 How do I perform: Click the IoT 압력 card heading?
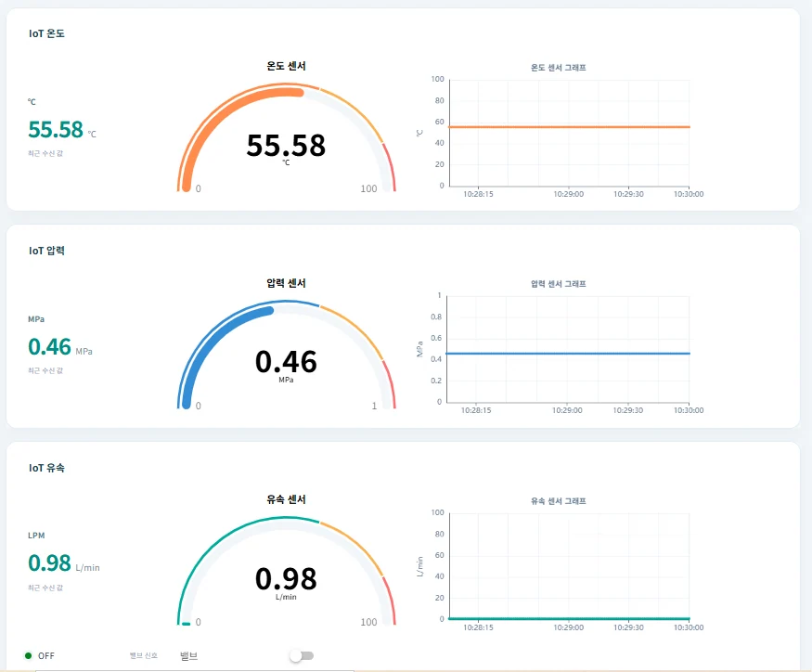(46, 251)
